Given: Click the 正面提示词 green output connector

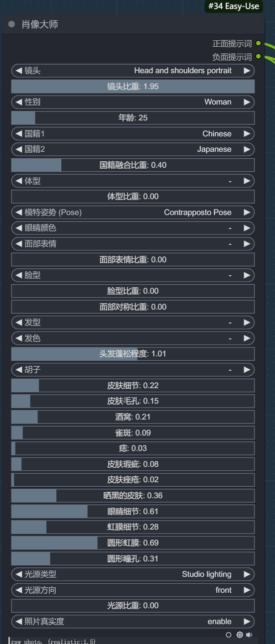Looking at the screenshot, I should point(258,43).
